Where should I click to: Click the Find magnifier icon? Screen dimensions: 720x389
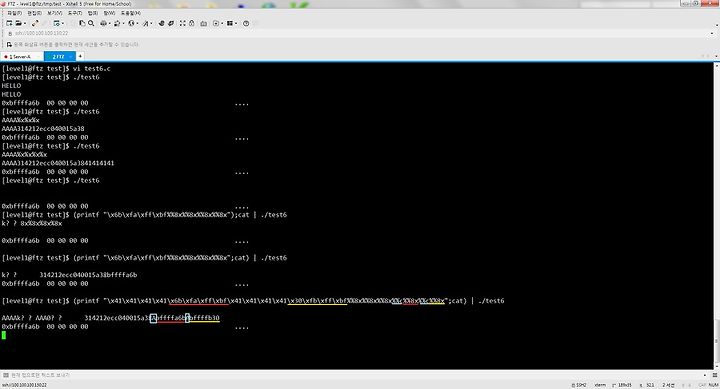[x=91, y=23]
